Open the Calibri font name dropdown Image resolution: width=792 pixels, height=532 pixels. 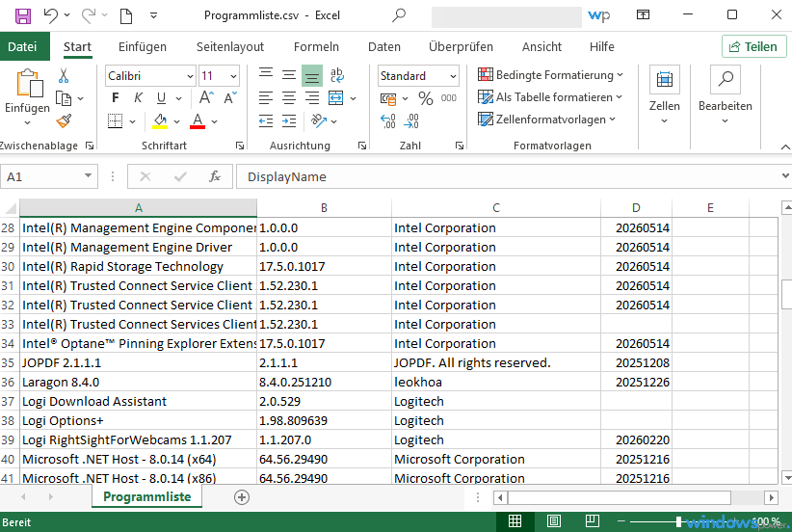(x=190, y=76)
